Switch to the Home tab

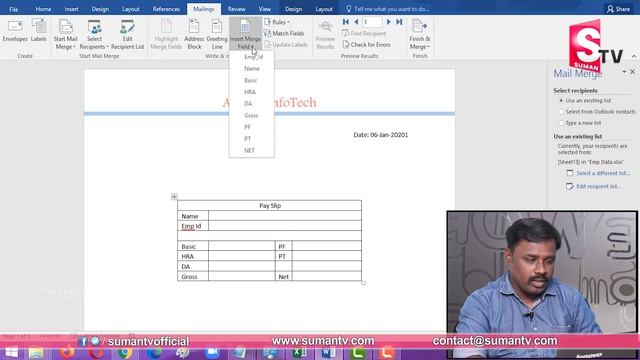tap(43, 9)
